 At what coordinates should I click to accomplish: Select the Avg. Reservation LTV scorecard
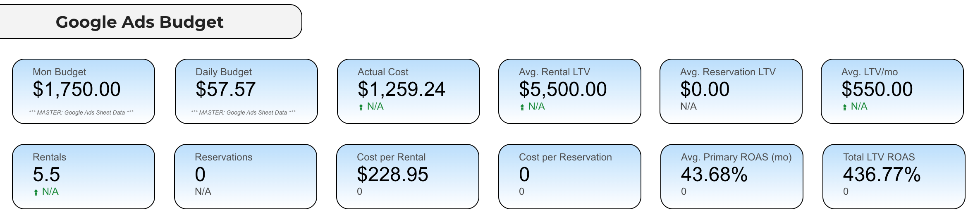731,91
